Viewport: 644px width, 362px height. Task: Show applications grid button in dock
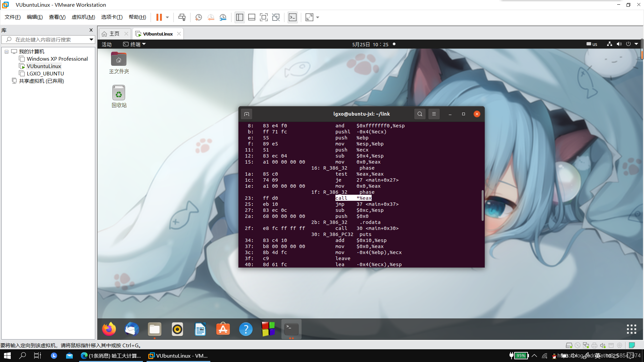coord(632,329)
